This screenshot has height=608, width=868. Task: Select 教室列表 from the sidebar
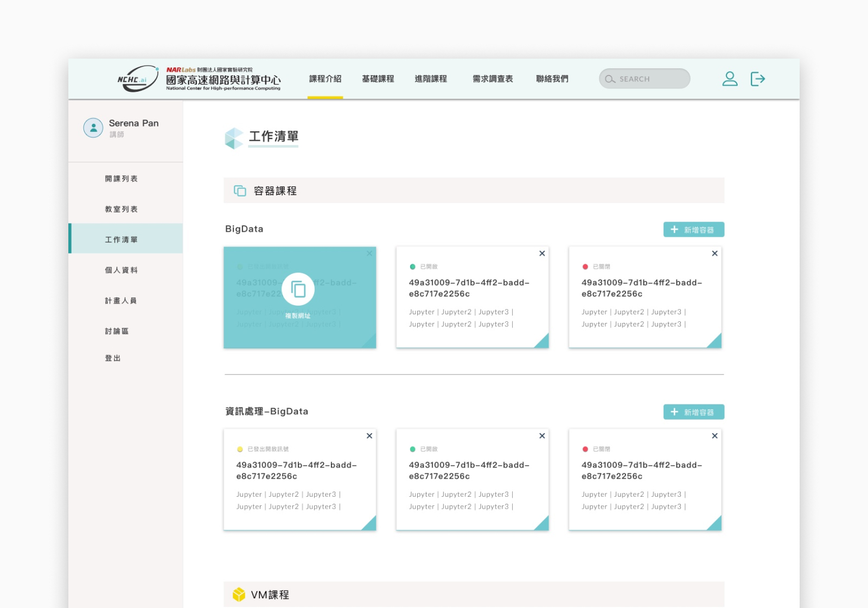[121, 210]
